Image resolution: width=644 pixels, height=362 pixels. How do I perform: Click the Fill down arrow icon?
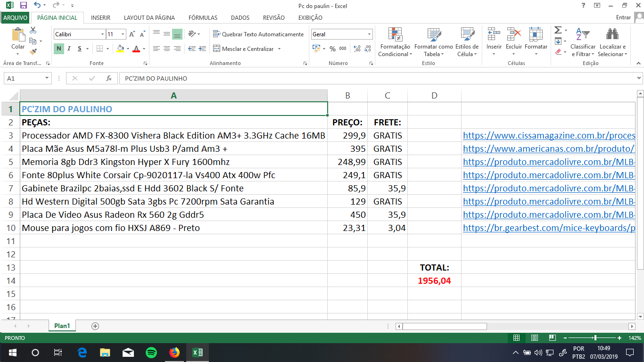(x=558, y=41)
